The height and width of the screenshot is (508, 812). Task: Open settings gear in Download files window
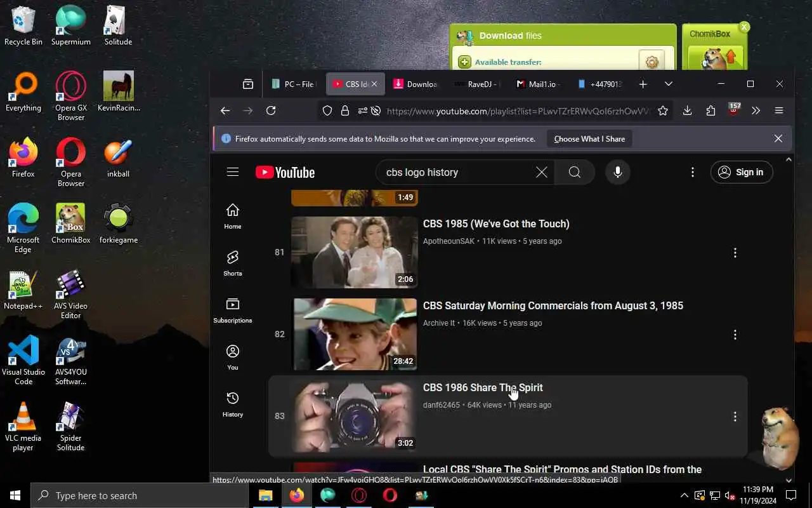pyautogui.click(x=652, y=62)
